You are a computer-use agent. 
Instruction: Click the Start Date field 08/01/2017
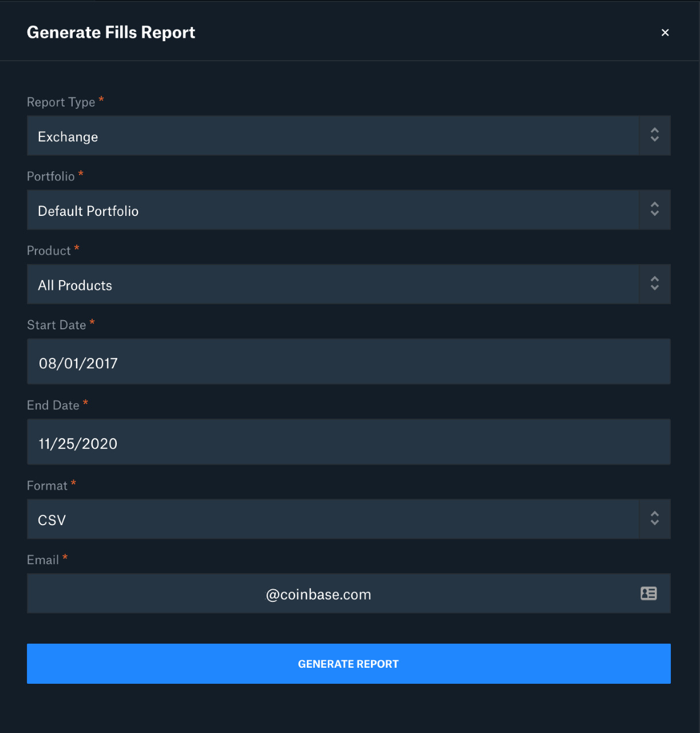point(349,362)
